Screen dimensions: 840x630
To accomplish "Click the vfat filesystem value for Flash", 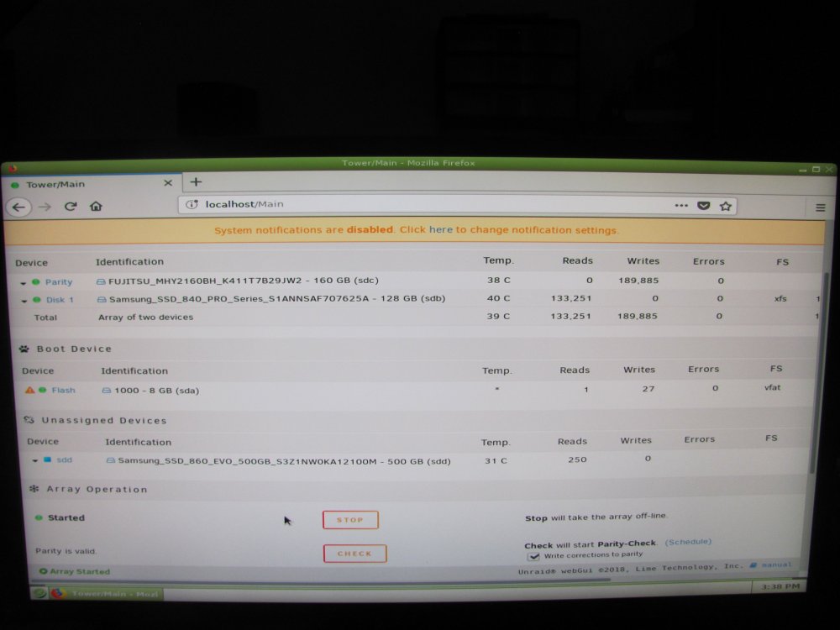I will point(772,387).
